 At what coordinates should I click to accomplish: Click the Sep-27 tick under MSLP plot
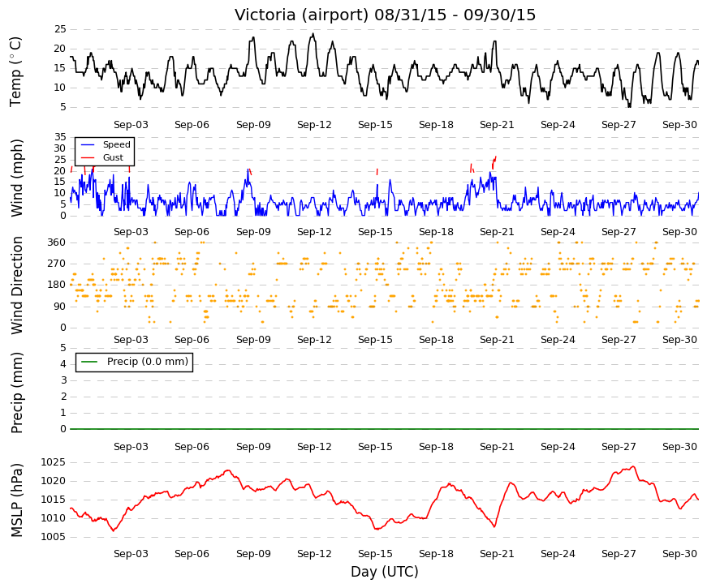[619, 554]
